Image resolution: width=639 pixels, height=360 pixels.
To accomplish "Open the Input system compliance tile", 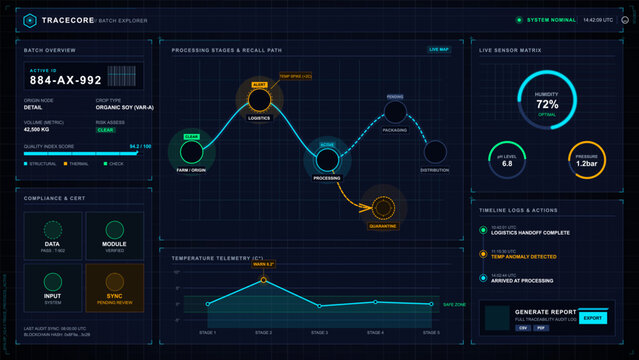I will (53, 288).
